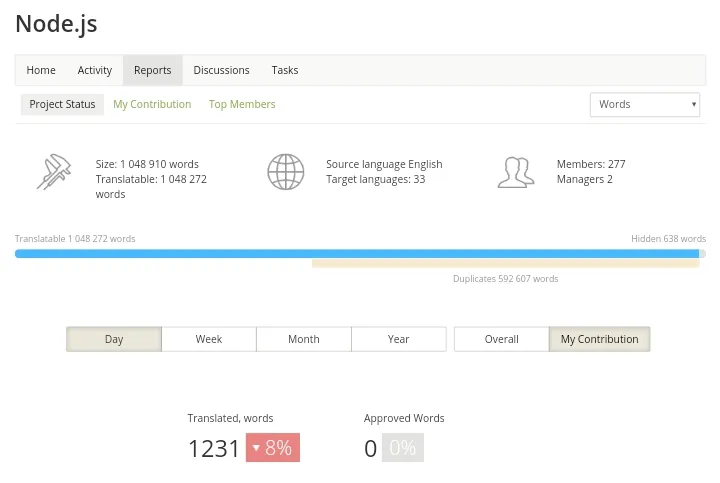Open My Contribution report link
Screen dimensions: 720x483
[152, 104]
